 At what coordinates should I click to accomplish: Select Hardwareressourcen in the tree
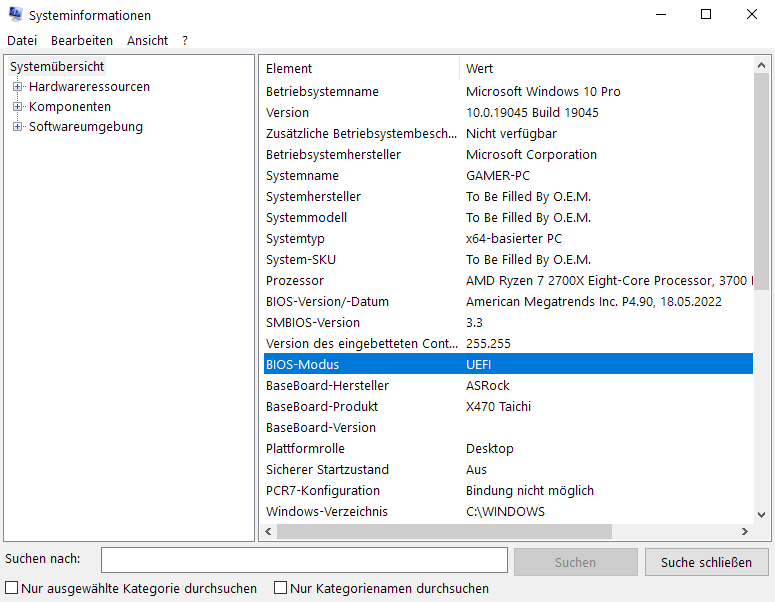pos(89,86)
